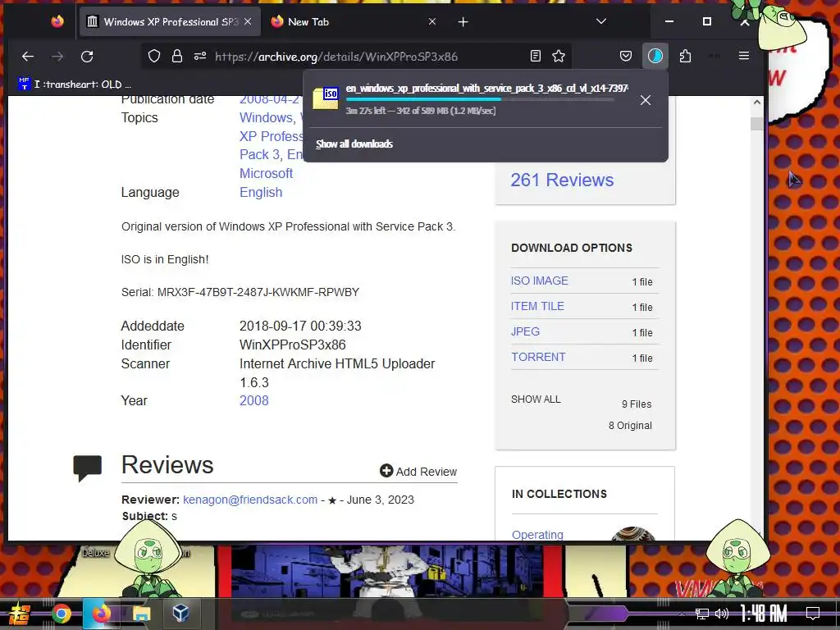Open VirtualBox cube icon on taskbar
The width and height of the screenshot is (840, 630).
[x=180, y=614]
